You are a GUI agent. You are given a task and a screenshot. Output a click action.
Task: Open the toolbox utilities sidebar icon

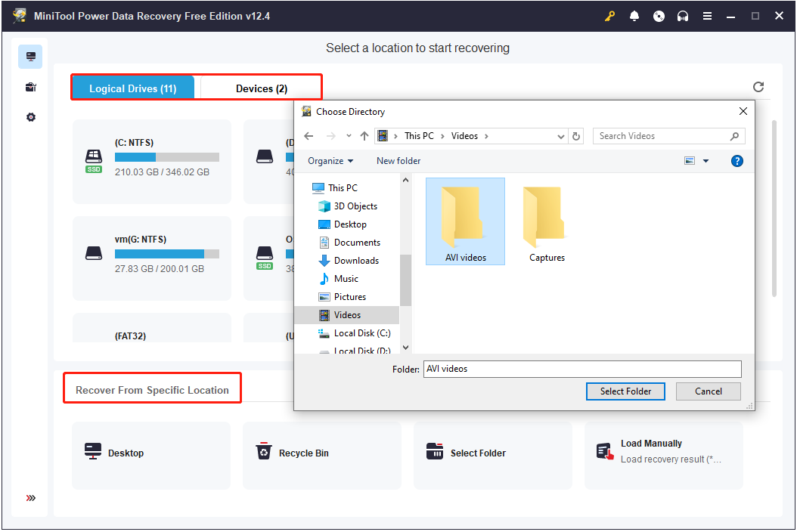(x=30, y=87)
